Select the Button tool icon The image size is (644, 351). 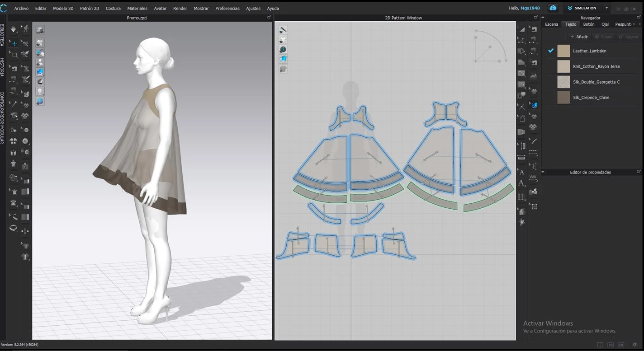tap(25, 141)
